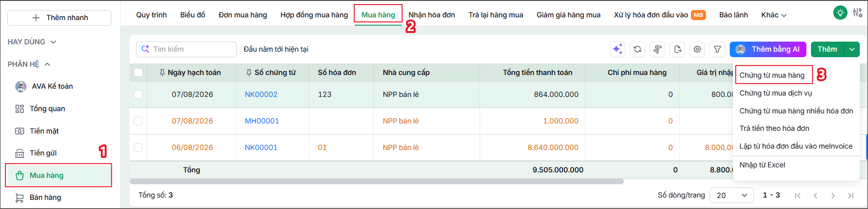Check the NK00002 row checkbox
The height and width of the screenshot is (209, 868).
(x=138, y=94)
